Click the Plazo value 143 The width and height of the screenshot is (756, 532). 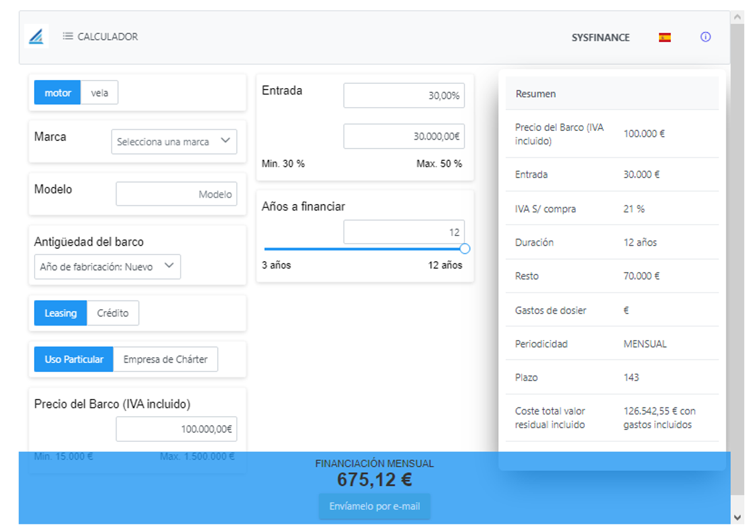(631, 378)
